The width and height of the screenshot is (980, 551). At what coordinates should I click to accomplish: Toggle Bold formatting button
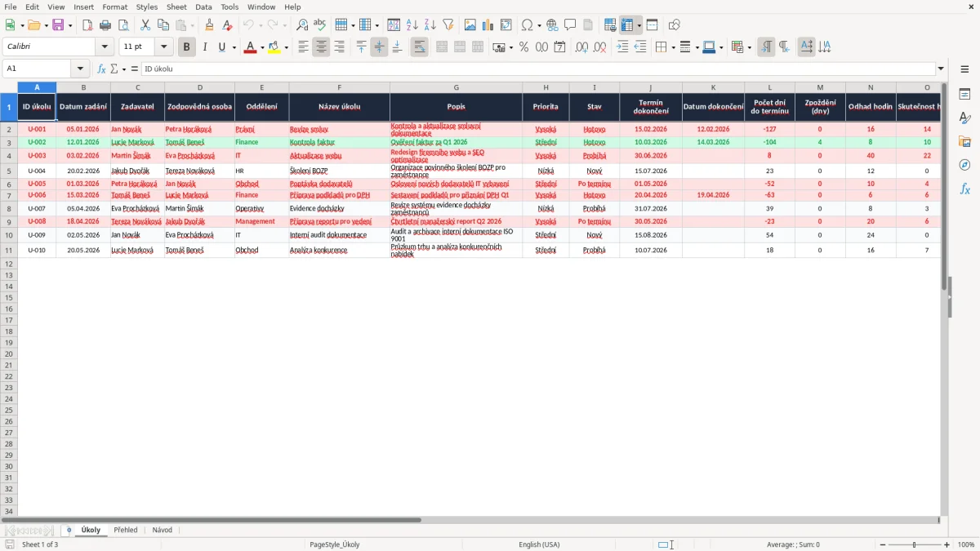187,47
